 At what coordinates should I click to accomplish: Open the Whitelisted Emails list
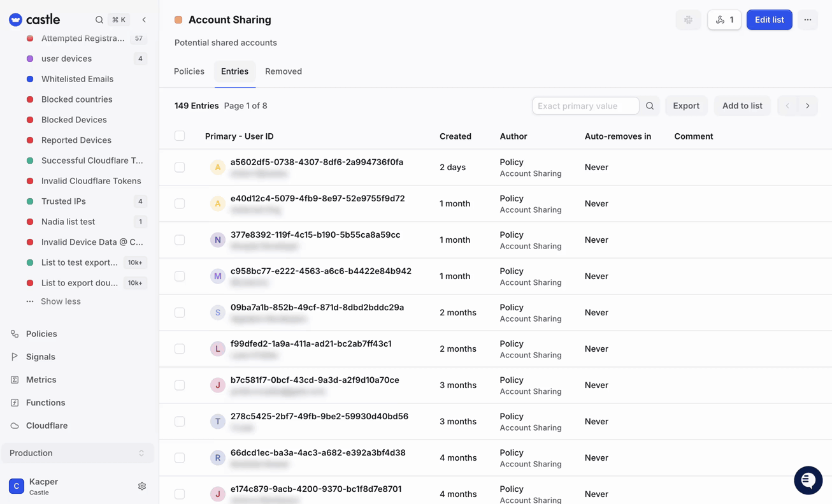point(77,79)
